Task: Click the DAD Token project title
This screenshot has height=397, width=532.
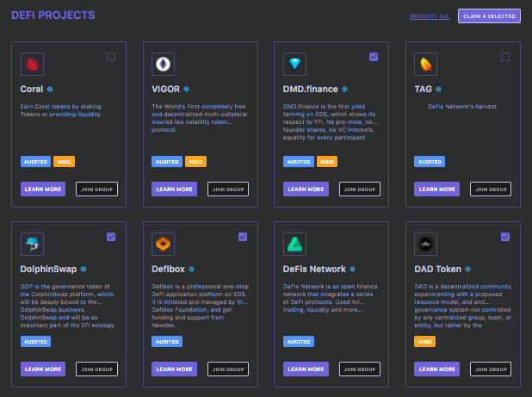Action: point(437,269)
